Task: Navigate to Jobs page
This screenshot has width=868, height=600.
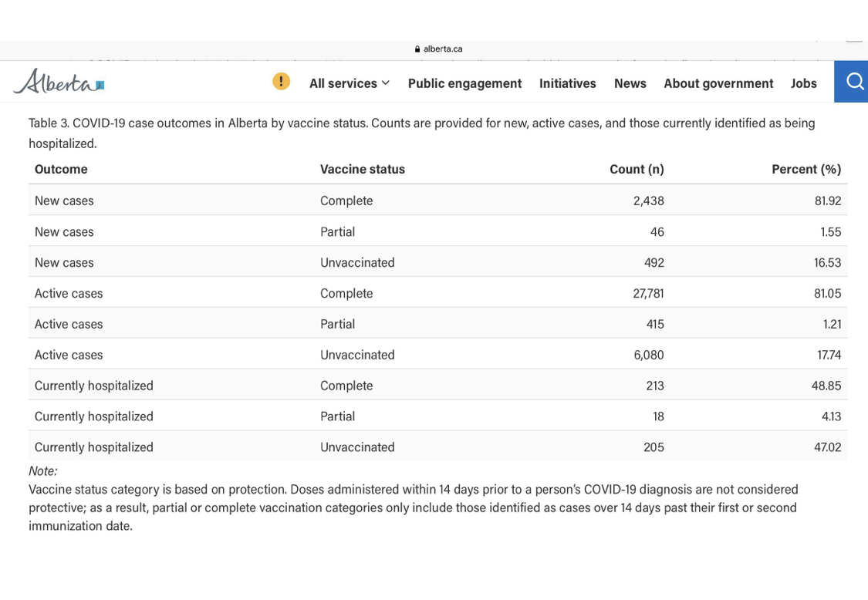Action: click(x=803, y=83)
